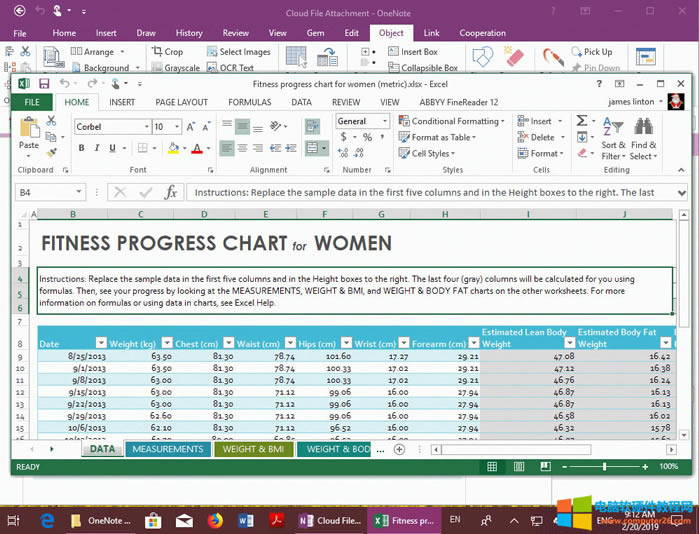Click the Insert Function fx icon
This screenshot has width=699, height=534.
tap(171, 192)
